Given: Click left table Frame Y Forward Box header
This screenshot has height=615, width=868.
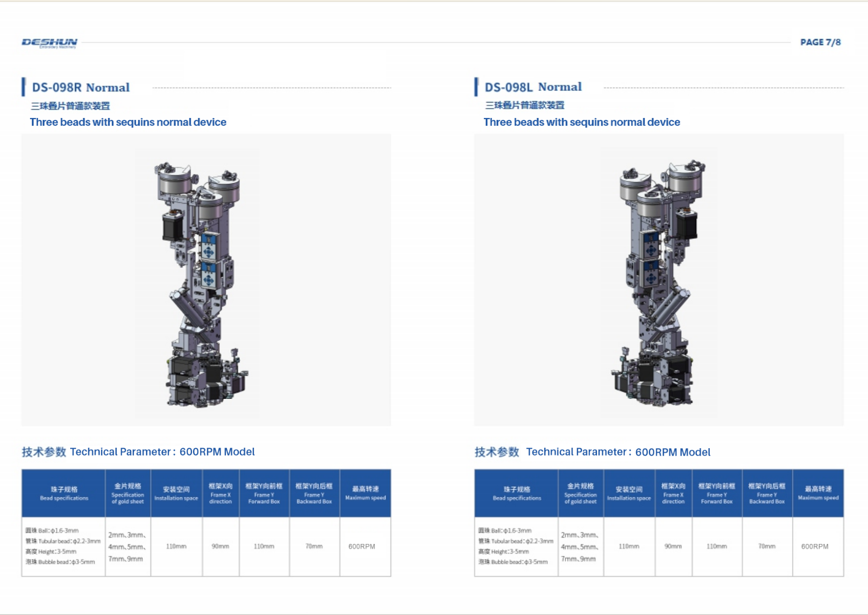Looking at the screenshot, I should click(264, 493).
